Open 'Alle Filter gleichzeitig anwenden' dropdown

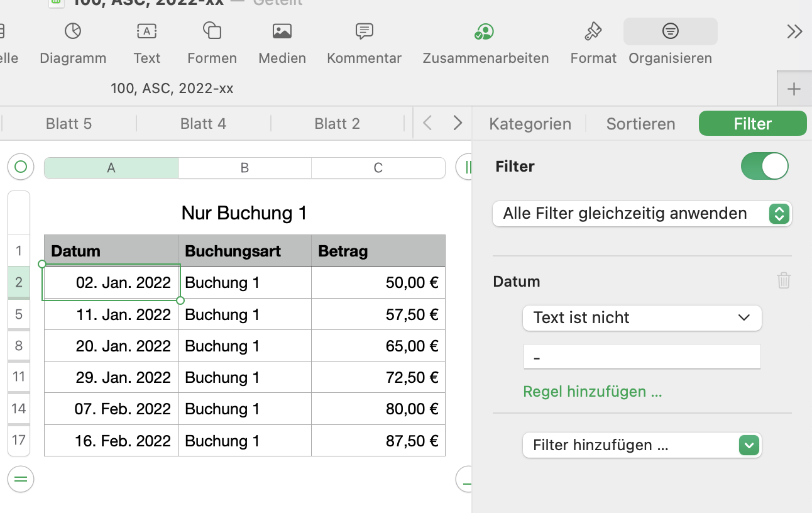tap(642, 214)
